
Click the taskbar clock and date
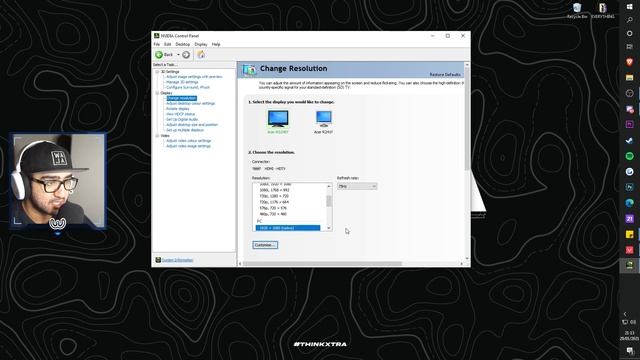point(629,336)
